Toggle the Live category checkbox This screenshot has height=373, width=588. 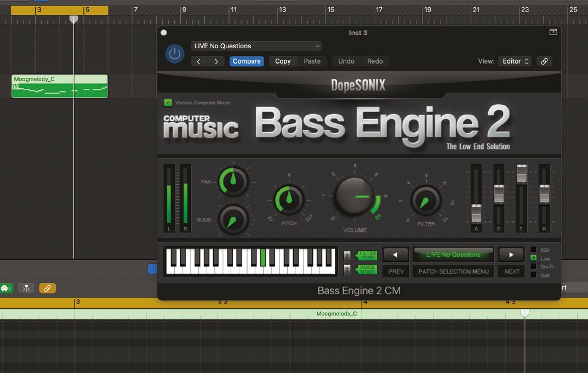[x=533, y=258]
